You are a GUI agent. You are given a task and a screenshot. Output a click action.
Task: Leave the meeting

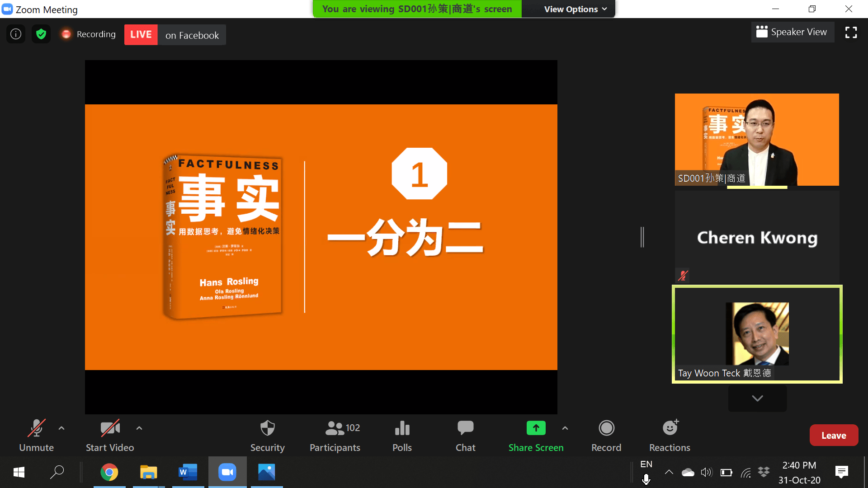pyautogui.click(x=834, y=435)
